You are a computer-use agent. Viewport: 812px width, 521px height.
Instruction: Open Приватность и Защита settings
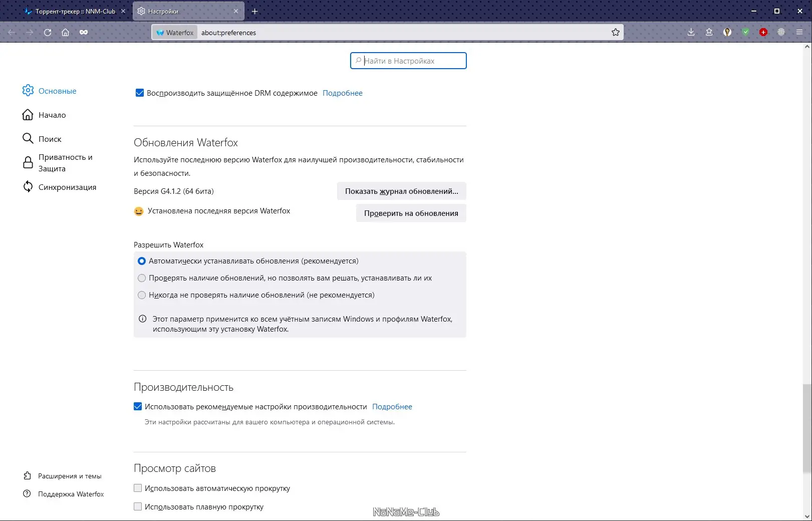(x=58, y=163)
